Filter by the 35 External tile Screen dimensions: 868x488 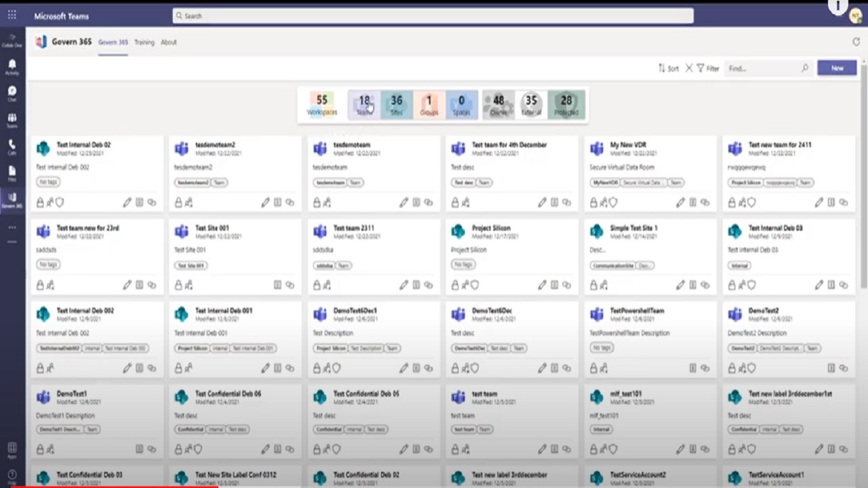click(531, 104)
